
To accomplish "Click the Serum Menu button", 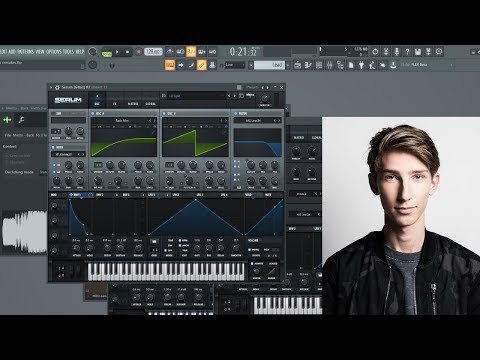I will point(250,95).
